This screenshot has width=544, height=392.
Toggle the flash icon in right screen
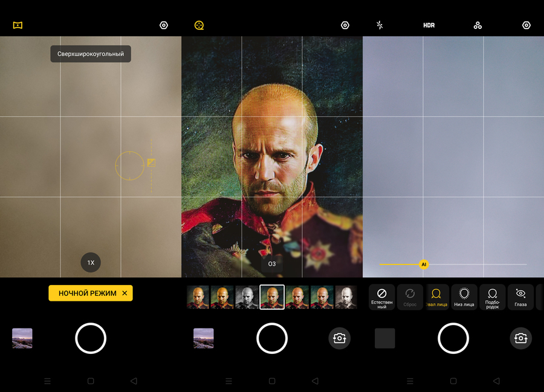pos(380,25)
